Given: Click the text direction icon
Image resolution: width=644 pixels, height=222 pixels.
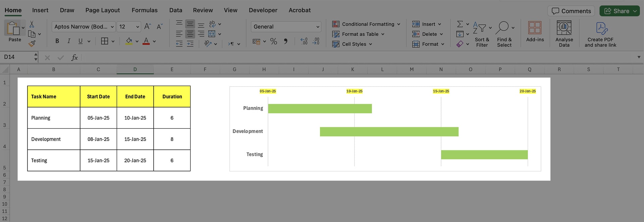Looking at the screenshot, I should [231, 44].
